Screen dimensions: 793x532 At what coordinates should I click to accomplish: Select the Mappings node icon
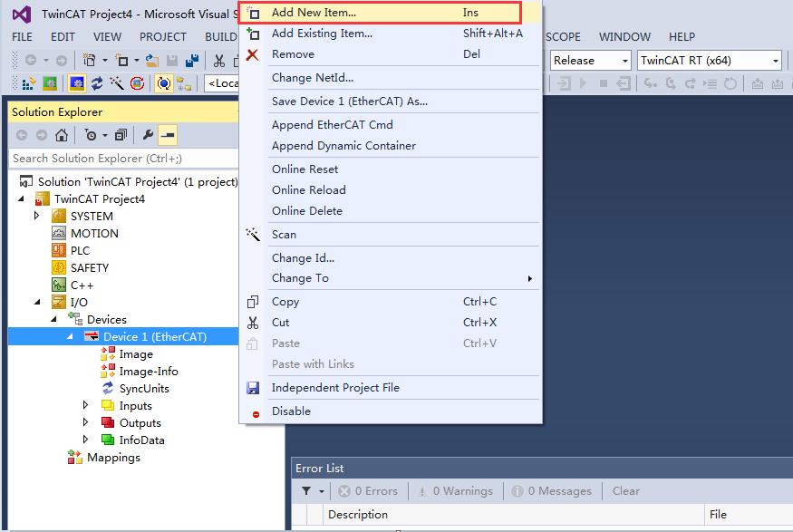pos(75,457)
